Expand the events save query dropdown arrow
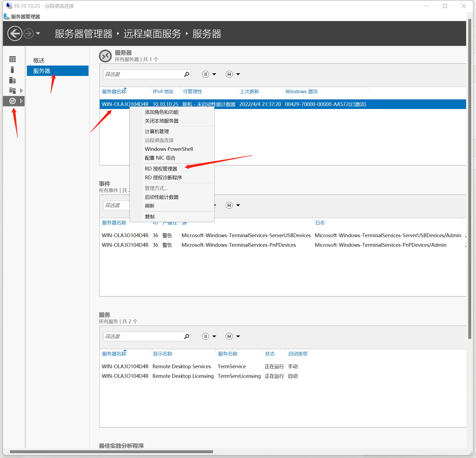Image resolution: width=476 pixels, height=458 pixels. 238,205
